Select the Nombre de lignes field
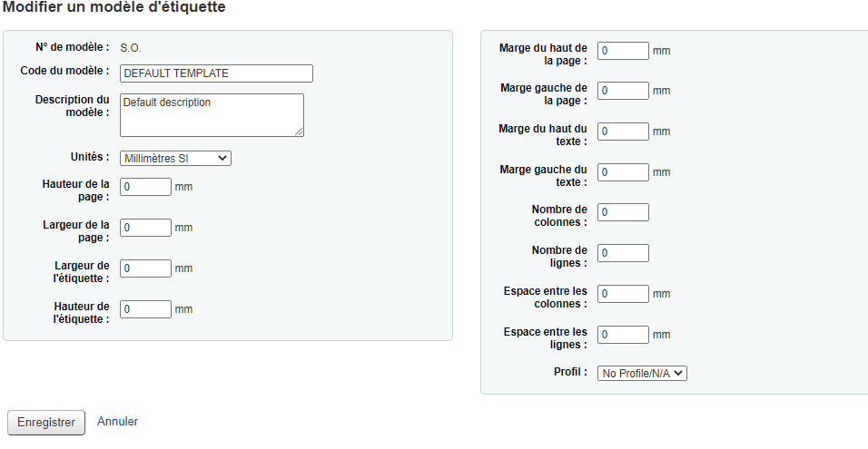The height and width of the screenshot is (449, 868). [623, 253]
